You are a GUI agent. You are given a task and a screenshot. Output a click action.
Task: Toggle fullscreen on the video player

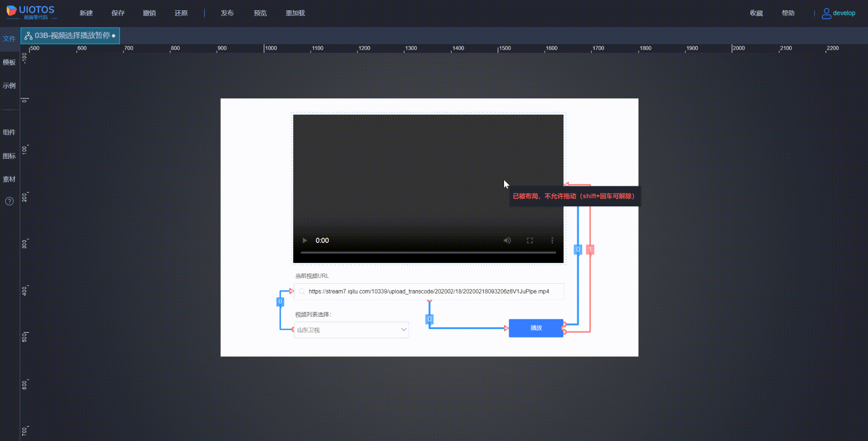click(530, 240)
